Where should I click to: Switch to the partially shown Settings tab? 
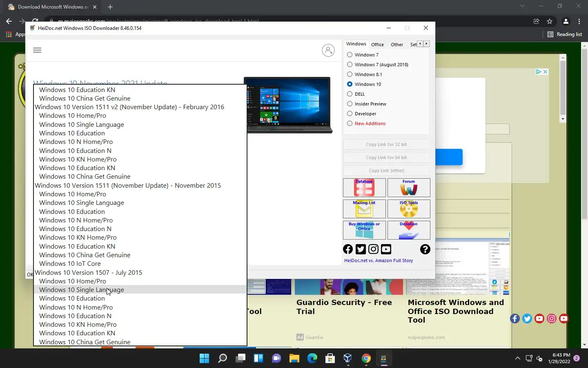coord(413,45)
